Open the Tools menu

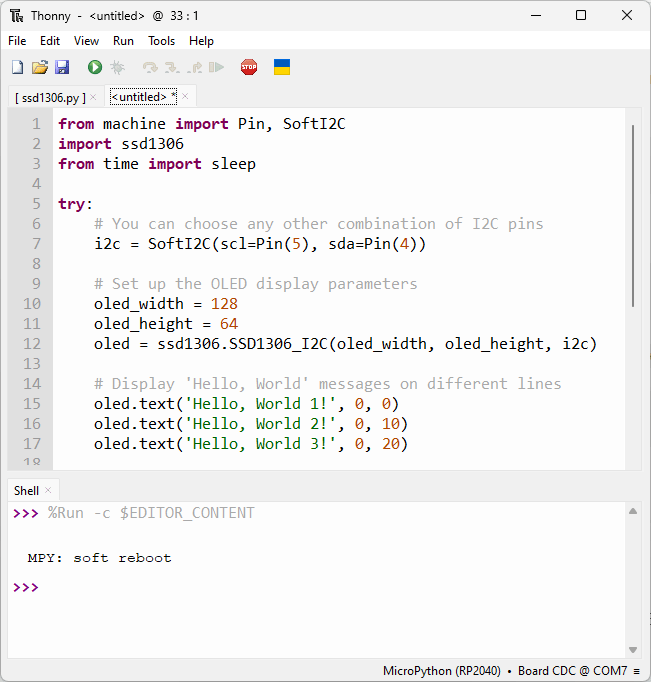pyautogui.click(x=161, y=41)
